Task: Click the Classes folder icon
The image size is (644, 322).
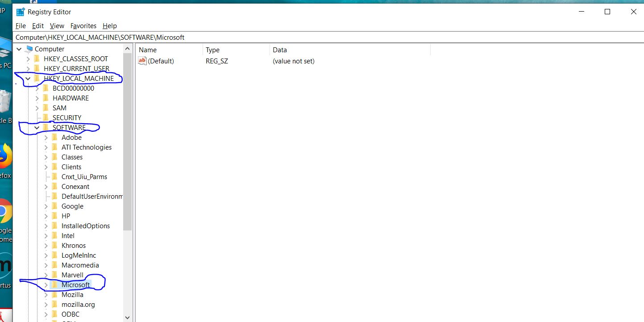Action: 54,157
